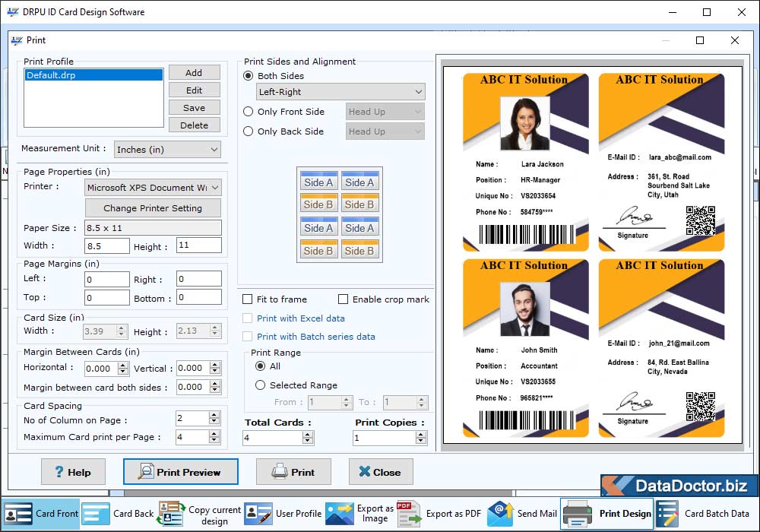This screenshot has width=760, height=532.
Task: Increase No of Column on Page
Action: (214, 415)
